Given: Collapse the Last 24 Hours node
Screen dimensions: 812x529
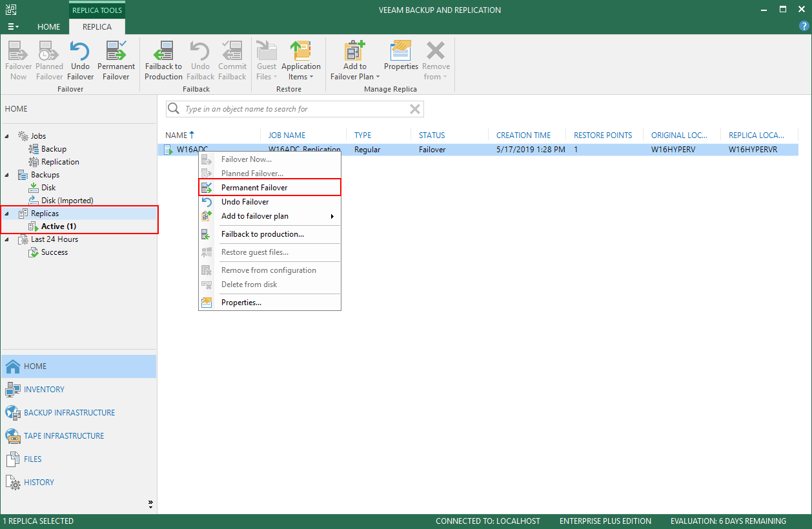Looking at the screenshot, I should [x=8, y=239].
